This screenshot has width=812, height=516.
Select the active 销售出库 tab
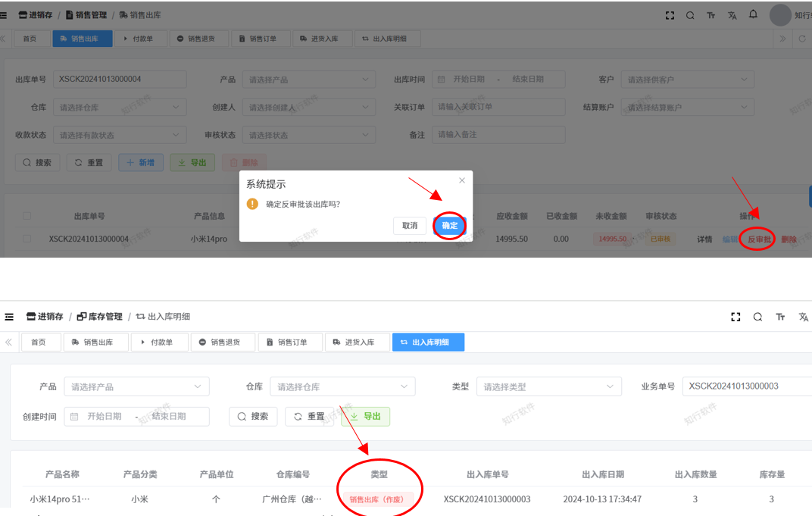pyautogui.click(x=83, y=39)
